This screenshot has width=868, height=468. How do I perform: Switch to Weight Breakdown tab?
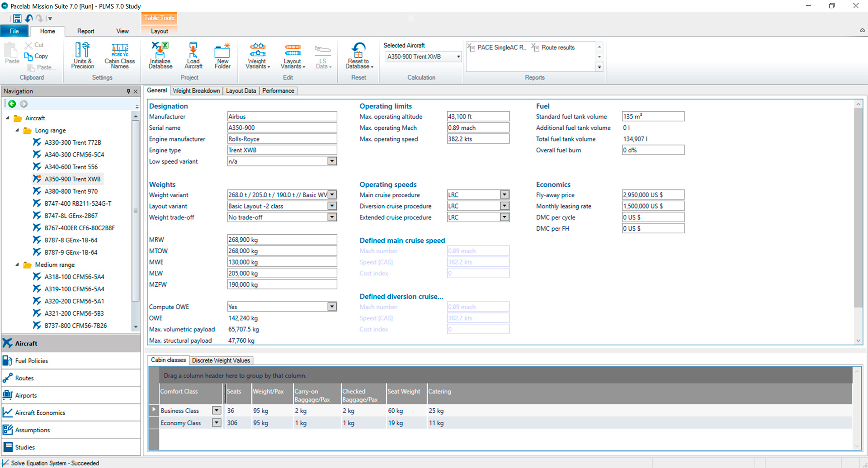click(x=196, y=91)
